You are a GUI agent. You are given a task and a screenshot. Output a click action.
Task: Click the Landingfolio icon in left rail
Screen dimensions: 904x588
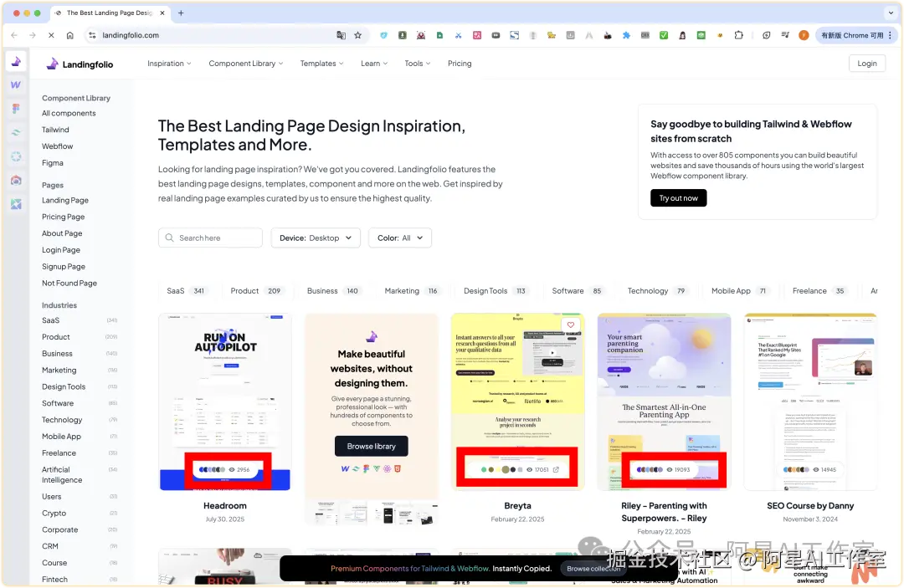coord(16,61)
